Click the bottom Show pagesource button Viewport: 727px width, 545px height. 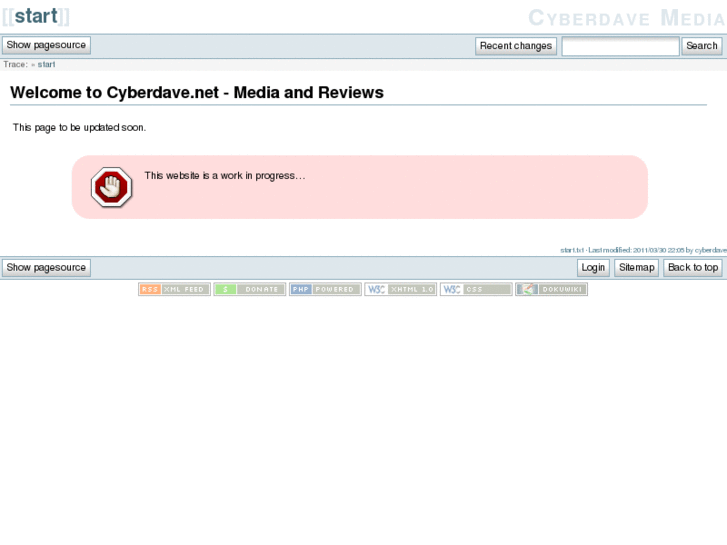click(46, 268)
